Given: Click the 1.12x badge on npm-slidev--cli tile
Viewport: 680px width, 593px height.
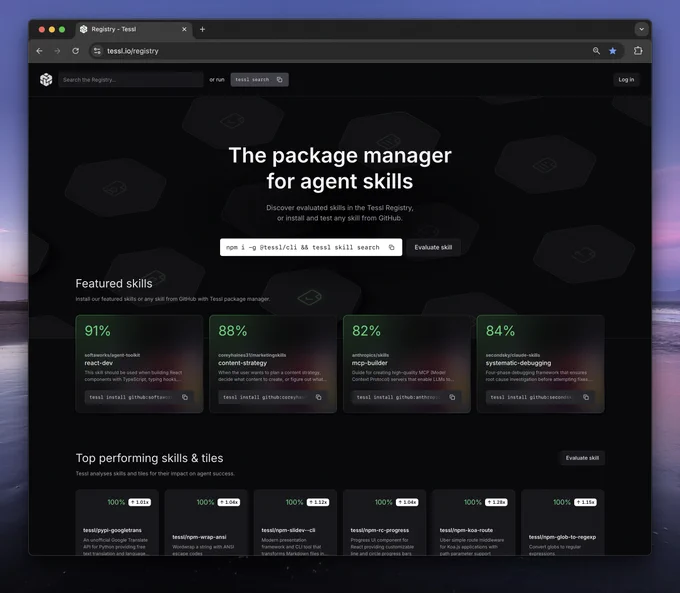Looking at the screenshot, I should pyautogui.click(x=318, y=502).
